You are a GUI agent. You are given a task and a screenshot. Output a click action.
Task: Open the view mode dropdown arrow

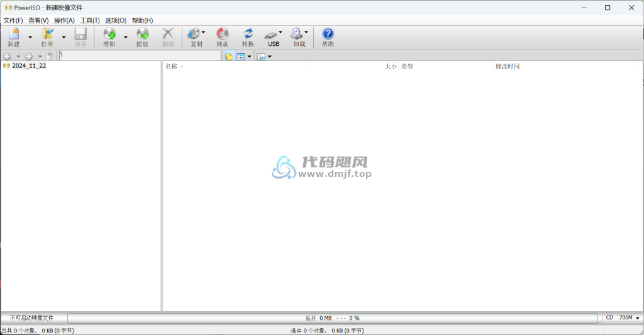(249, 56)
